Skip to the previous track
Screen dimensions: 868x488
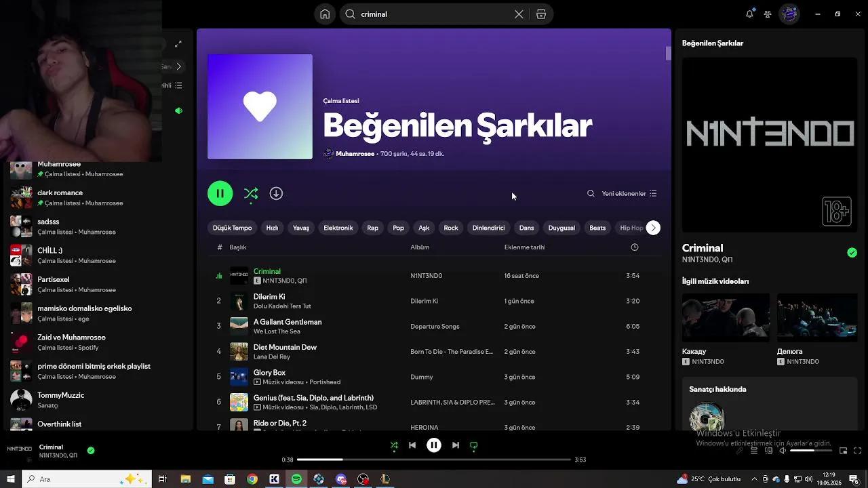click(412, 445)
